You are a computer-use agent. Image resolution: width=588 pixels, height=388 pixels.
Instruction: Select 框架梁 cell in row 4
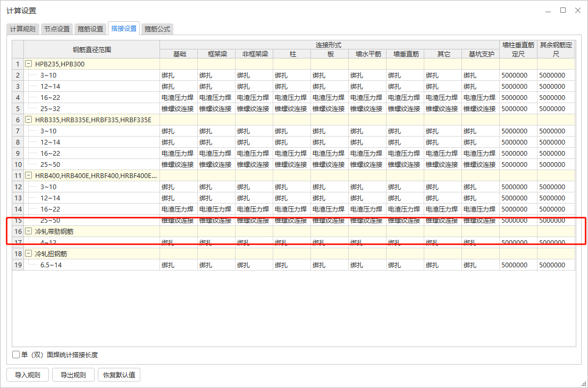pos(216,97)
